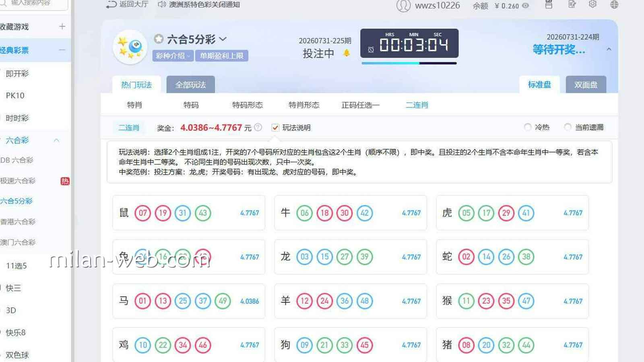Image resolution: width=644 pixels, height=362 pixels.
Task: Select the 猴 zodiac bet card
Action: click(512, 301)
